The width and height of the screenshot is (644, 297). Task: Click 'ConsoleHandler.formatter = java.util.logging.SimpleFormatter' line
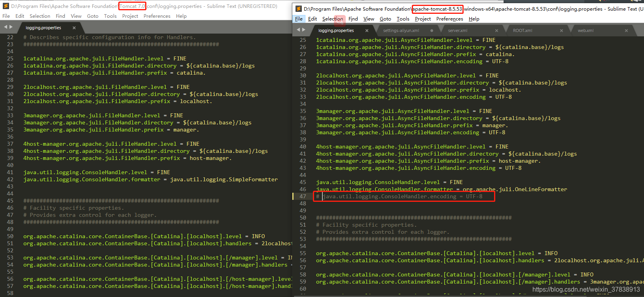coord(150,179)
